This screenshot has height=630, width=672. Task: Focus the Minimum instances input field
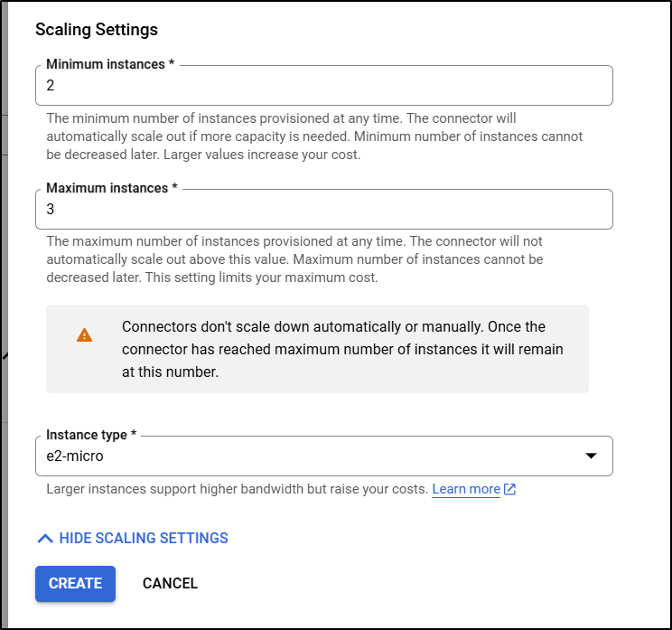click(324, 85)
